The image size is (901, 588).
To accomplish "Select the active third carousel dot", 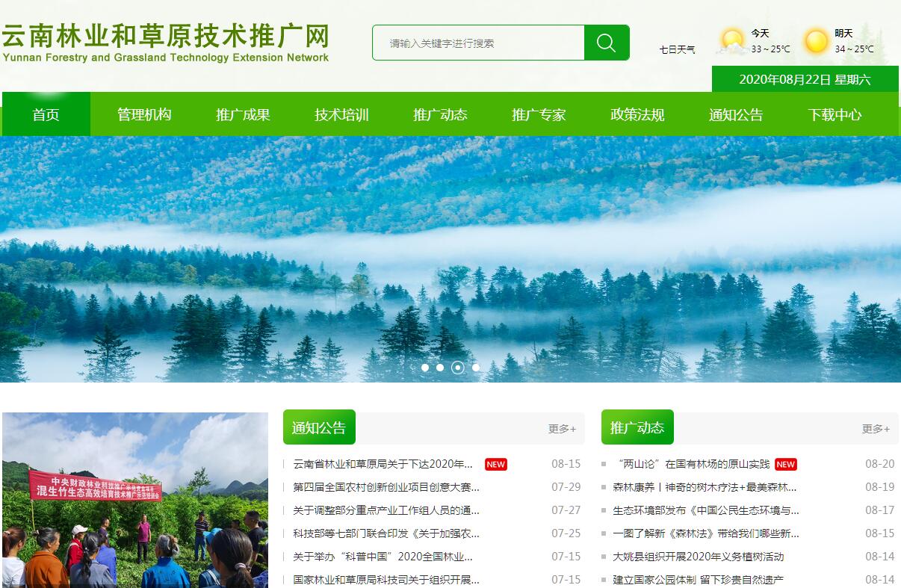I will 458,368.
